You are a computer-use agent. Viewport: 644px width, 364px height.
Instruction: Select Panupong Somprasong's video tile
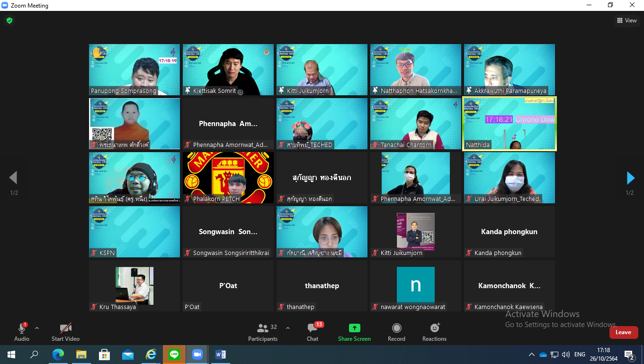point(134,70)
